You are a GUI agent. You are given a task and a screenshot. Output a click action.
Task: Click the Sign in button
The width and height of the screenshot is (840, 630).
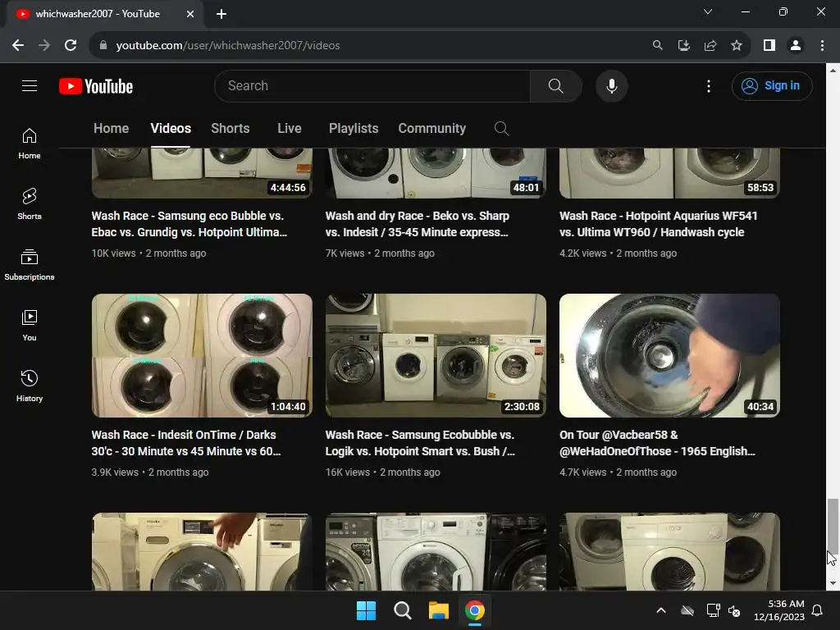pyautogui.click(x=771, y=85)
